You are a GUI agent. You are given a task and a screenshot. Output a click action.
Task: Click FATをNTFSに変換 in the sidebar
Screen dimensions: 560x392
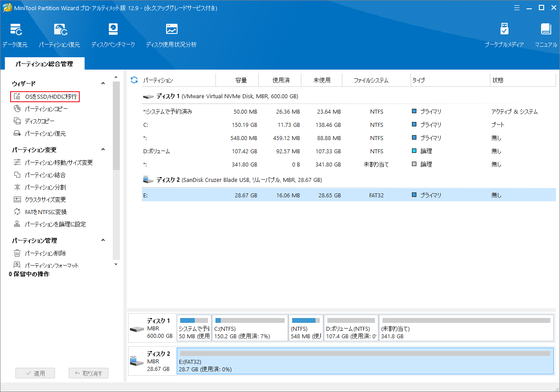(46, 212)
